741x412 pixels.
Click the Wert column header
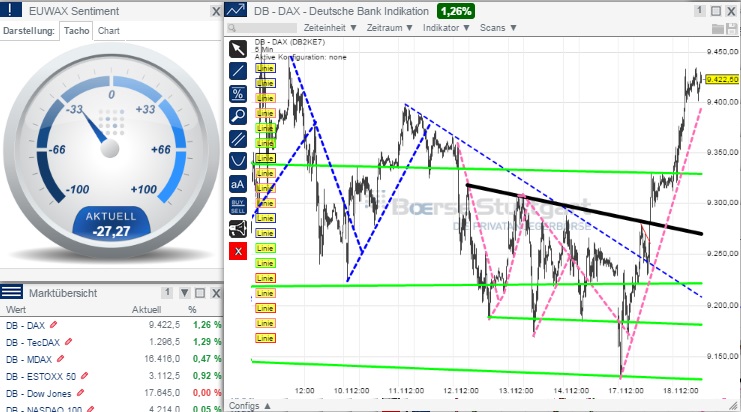coord(16,310)
